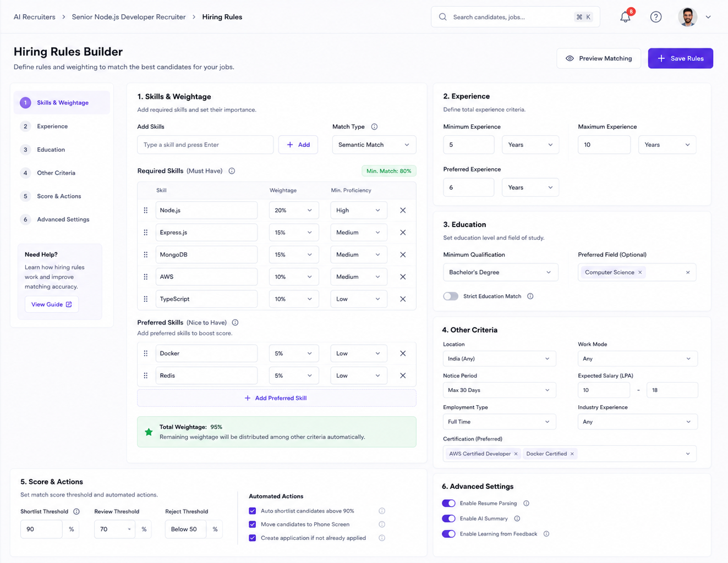
Task: Click the Required Skills info icon
Action: click(x=232, y=171)
